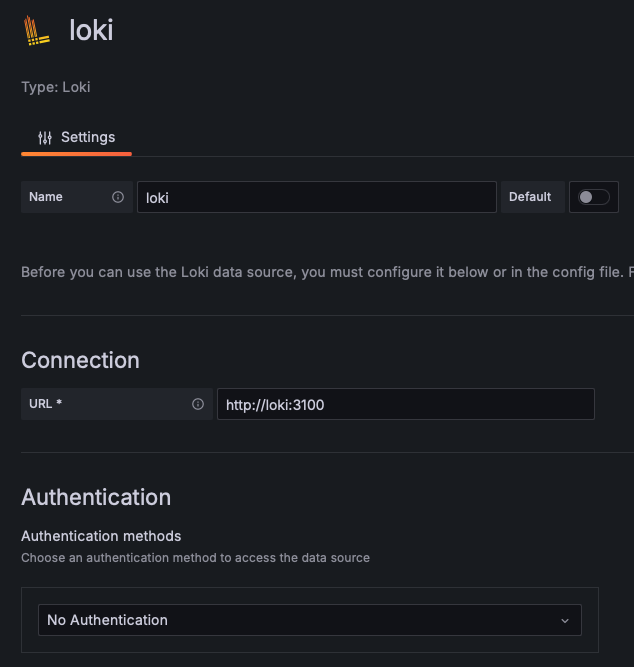Click the chevron arrow of authentication selector
This screenshot has height=667, width=634.
(x=564, y=621)
